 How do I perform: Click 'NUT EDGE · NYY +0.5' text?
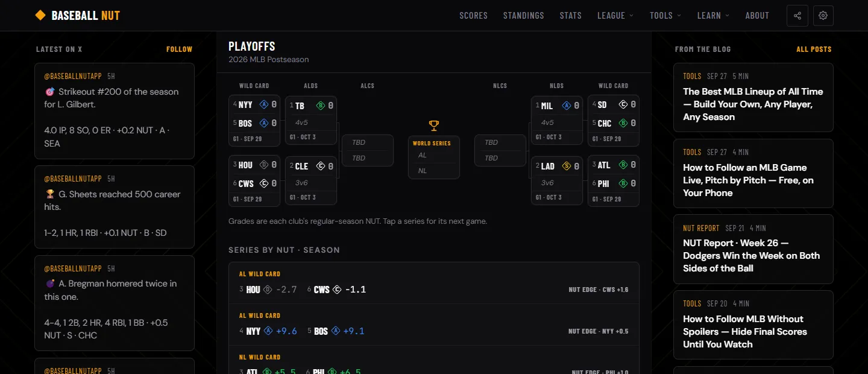pyautogui.click(x=599, y=331)
